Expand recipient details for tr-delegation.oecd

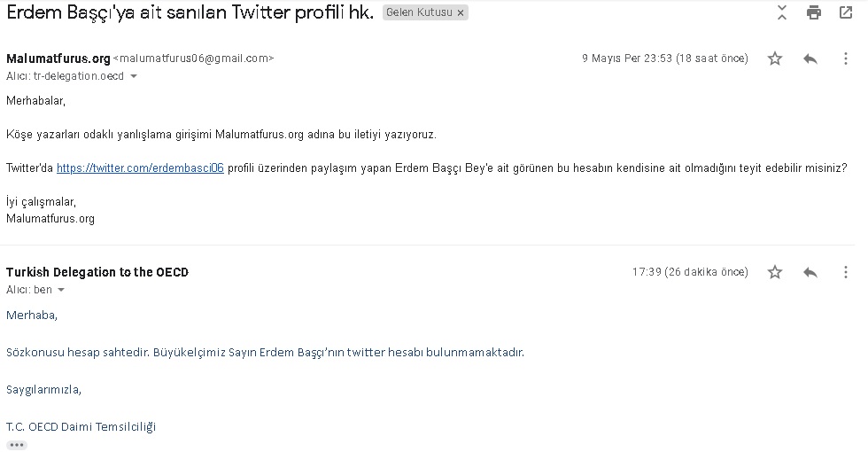(x=134, y=77)
